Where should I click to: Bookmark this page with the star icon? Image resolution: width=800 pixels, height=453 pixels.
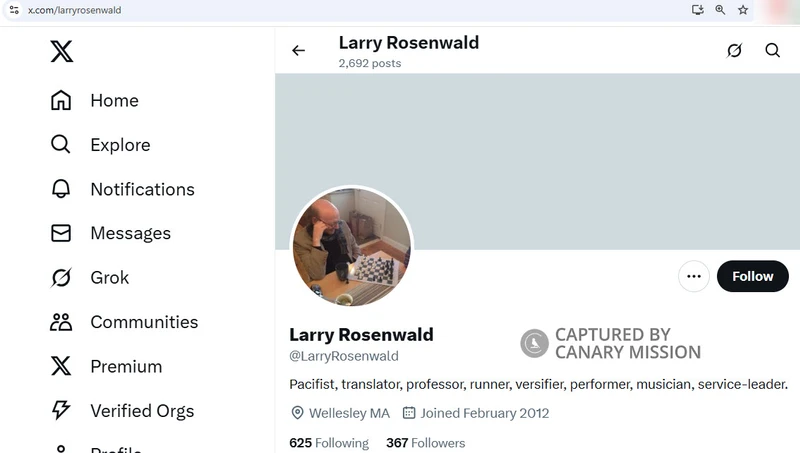tap(743, 10)
